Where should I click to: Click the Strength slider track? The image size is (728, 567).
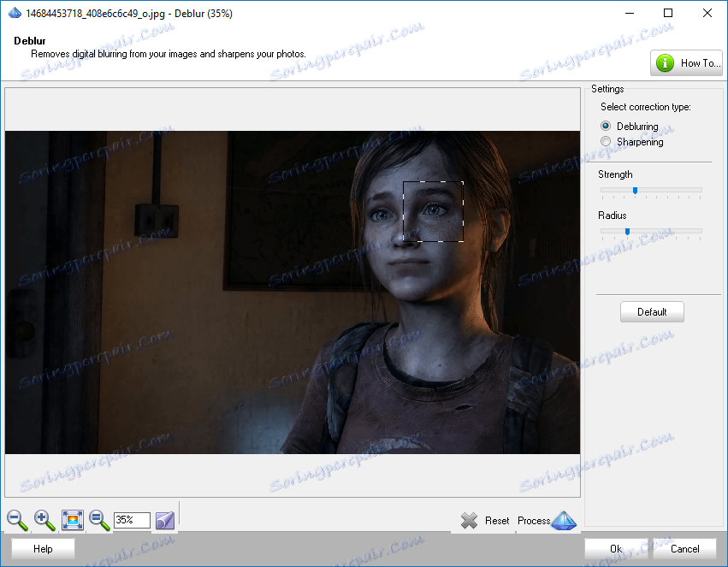pyautogui.click(x=651, y=190)
